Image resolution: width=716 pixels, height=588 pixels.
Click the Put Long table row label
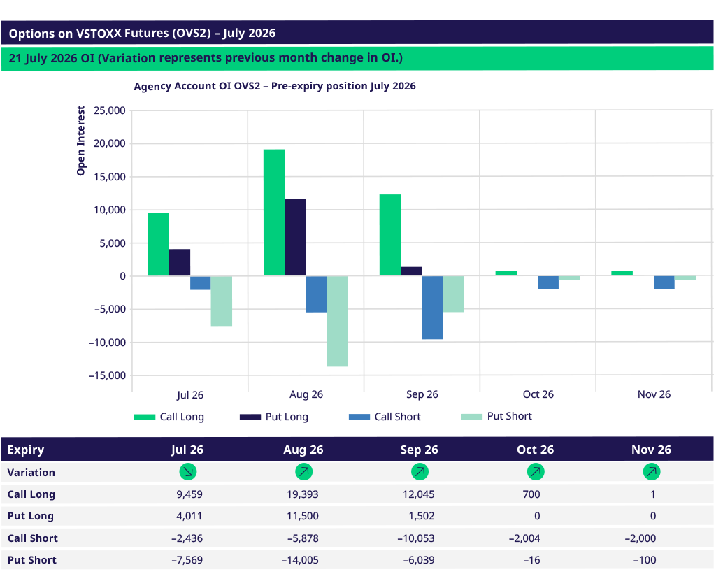pyautogui.click(x=31, y=516)
